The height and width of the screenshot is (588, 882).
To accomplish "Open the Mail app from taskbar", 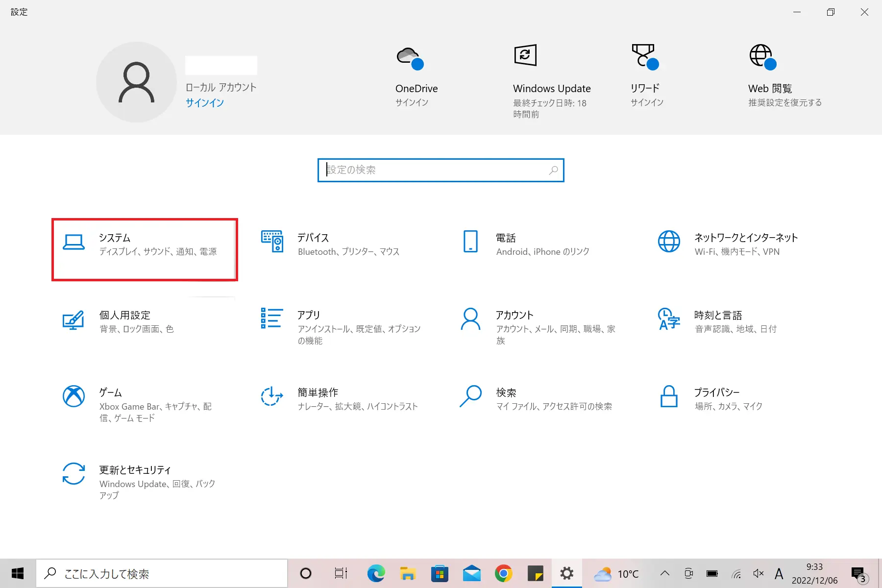I will pyautogui.click(x=471, y=573).
